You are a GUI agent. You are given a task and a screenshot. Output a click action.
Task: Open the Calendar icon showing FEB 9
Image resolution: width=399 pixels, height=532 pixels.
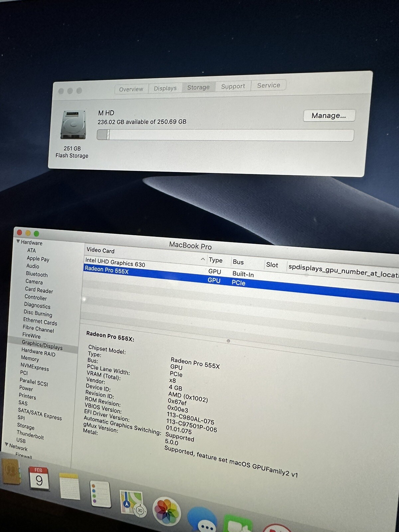pos(39,478)
